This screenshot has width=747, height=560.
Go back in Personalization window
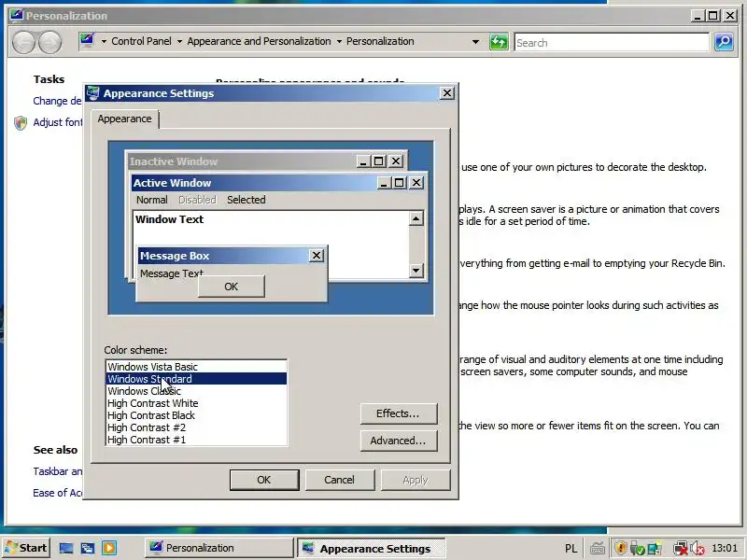(x=23, y=42)
